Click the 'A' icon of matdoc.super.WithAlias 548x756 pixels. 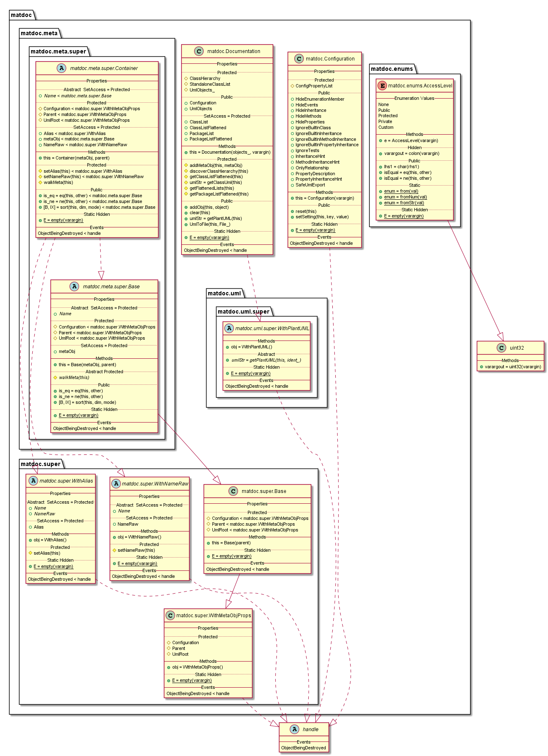[33, 481]
